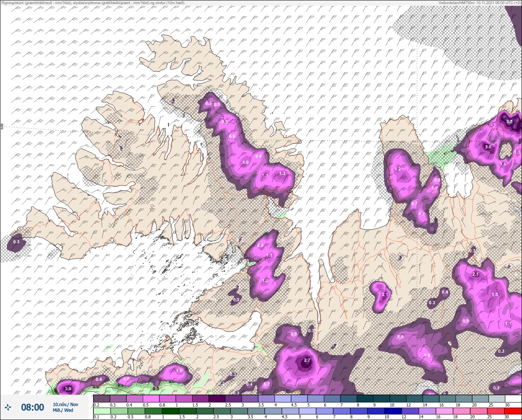Pick the light grey swatch at 25 in upper legend
The height and width of the screenshot is (420, 522).
tap(497, 398)
